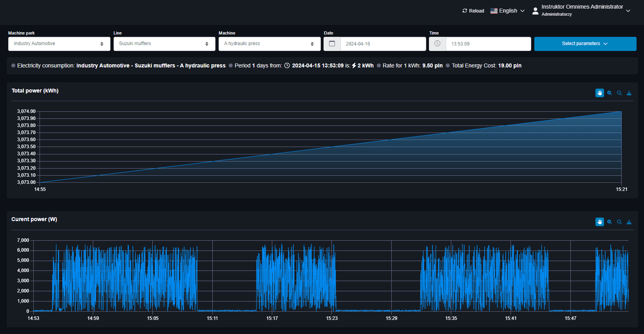This screenshot has height=334, width=644.
Task: Click the 15:17 x-axis label
Action: 272,318
